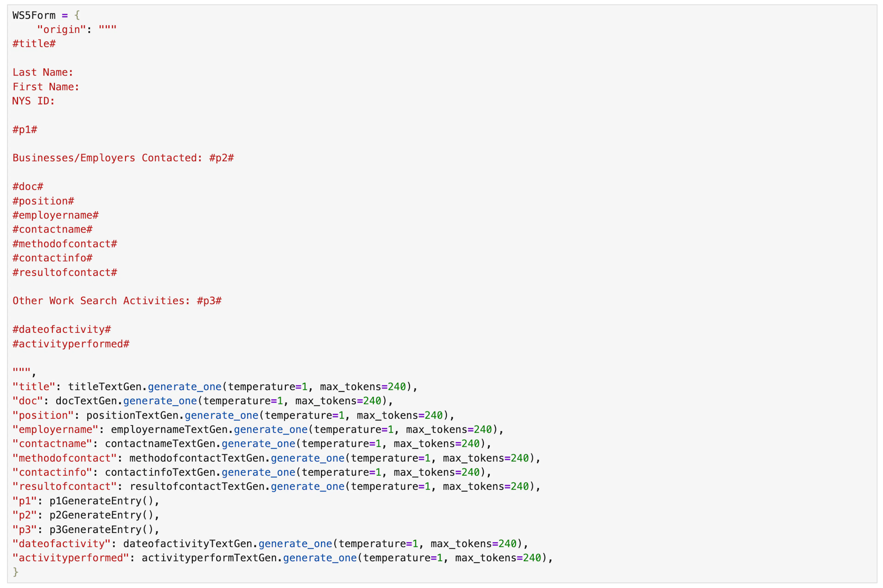
Task: Click activityperformTextGen identifier
Action: click(x=209, y=558)
